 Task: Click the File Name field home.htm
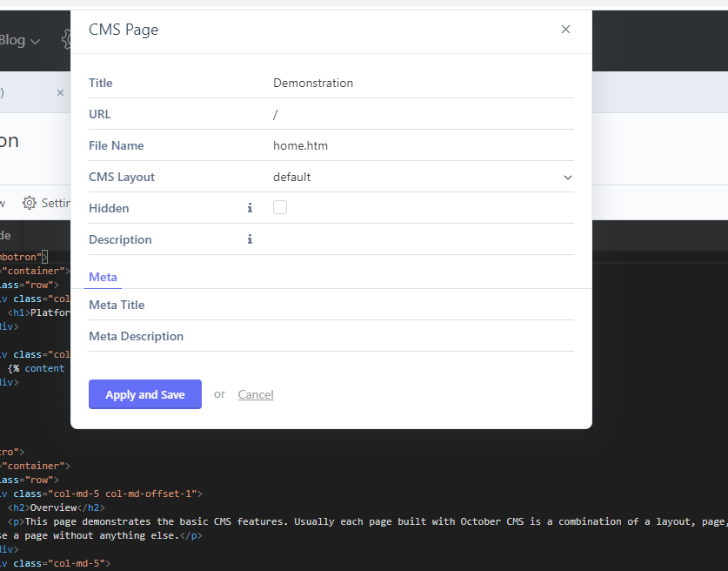(x=423, y=146)
